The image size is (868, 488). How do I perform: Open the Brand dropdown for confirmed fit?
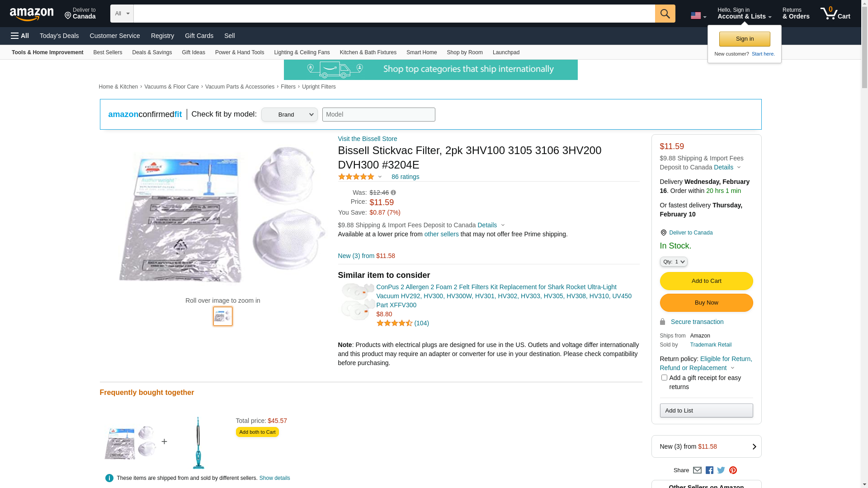point(289,115)
